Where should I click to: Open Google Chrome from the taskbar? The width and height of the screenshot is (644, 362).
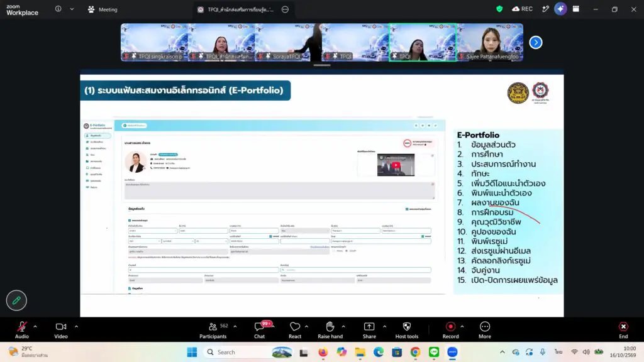(415, 352)
